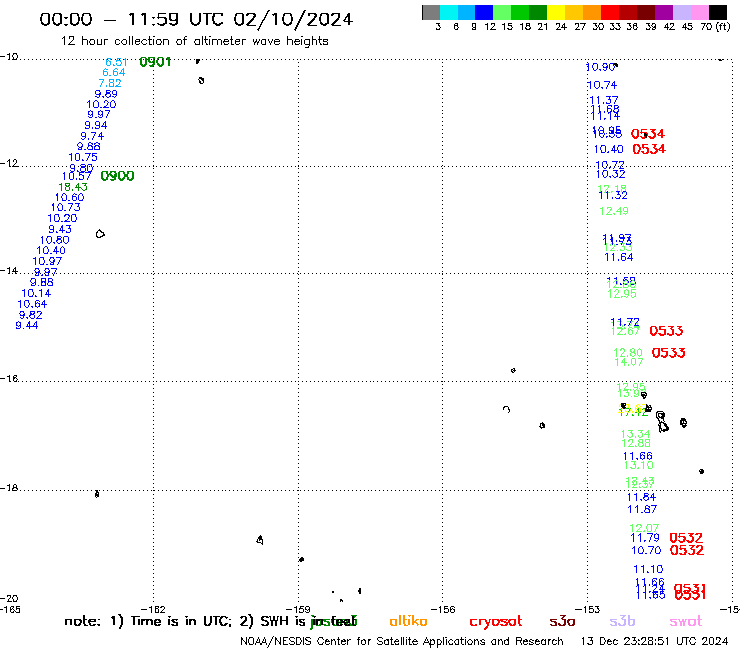Viewport: 740px width, 650px height.
Task: Click the wave height value '7.82'
Action: tap(110, 83)
